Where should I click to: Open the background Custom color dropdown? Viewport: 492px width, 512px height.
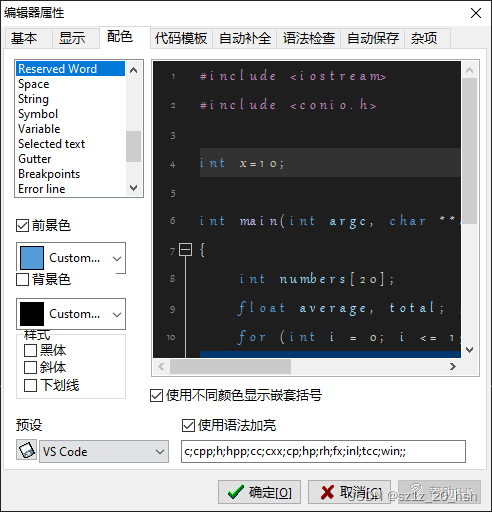pos(117,314)
